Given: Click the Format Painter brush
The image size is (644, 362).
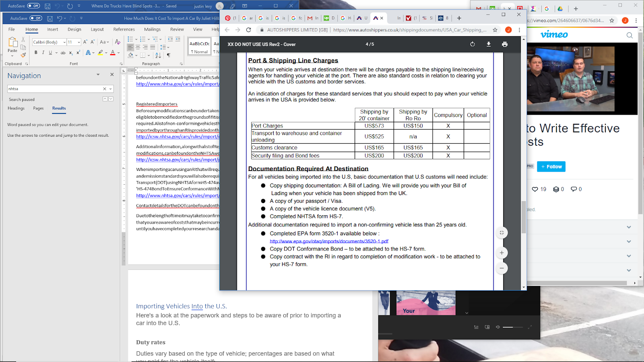Looking at the screenshot, I should pyautogui.click(x=23, y=55).
